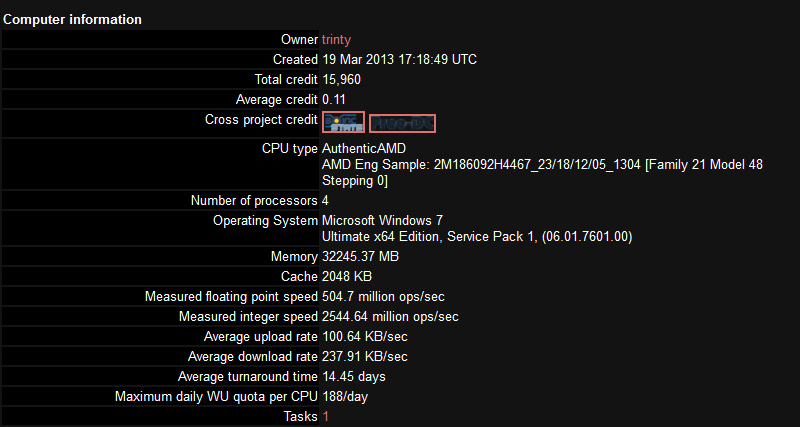Click the Cache value 2048 KB
This screenshot has height=427, width=800.
pos(348,276)
